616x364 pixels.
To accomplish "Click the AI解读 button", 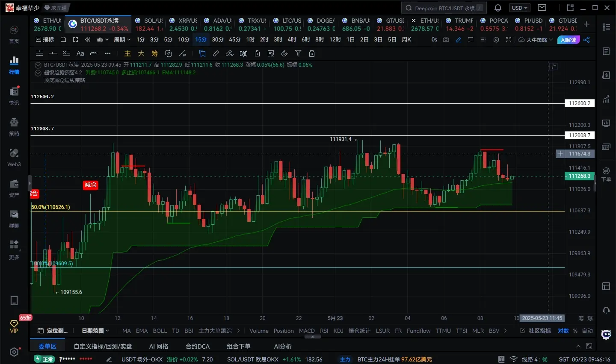I will [569, 40].
